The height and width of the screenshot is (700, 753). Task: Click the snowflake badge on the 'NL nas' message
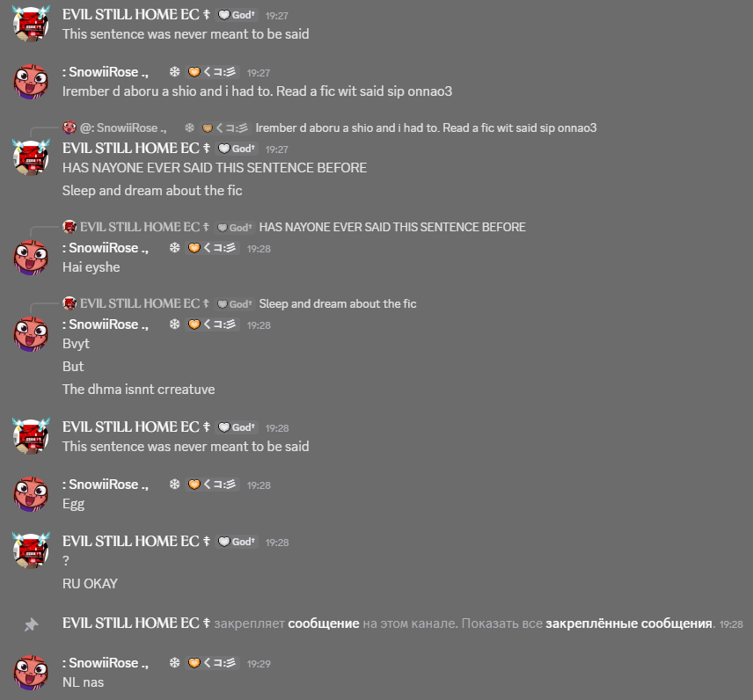[x=174, y=663]
